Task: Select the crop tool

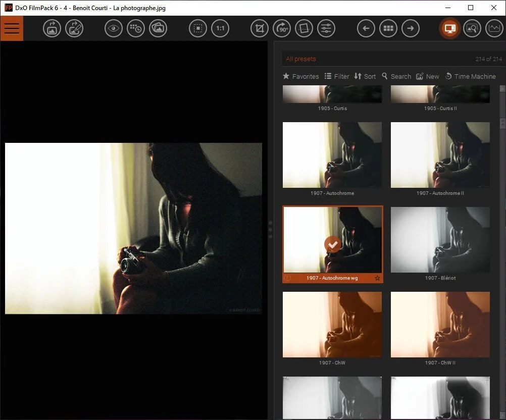Action: coord(260,28)
